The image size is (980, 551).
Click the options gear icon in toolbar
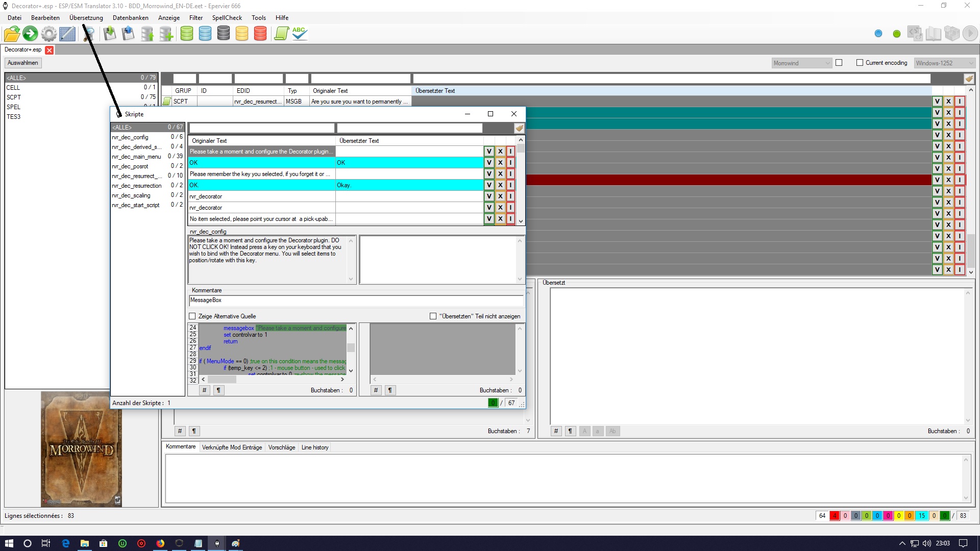(x=48, y=34)
